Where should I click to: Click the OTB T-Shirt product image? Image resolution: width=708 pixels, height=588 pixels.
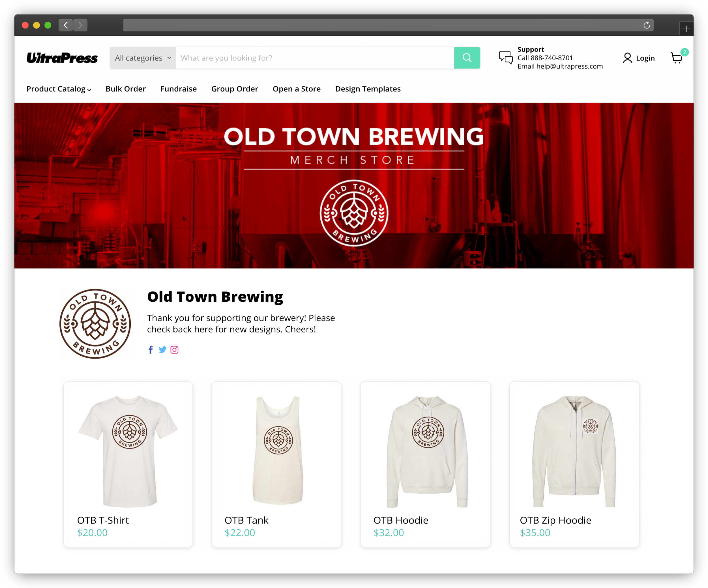(128, 451)
